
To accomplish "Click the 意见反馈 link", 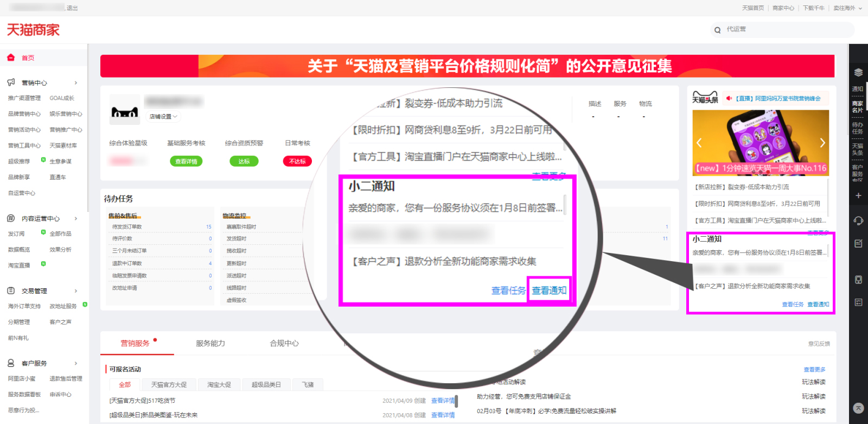I will coord(819,344).
